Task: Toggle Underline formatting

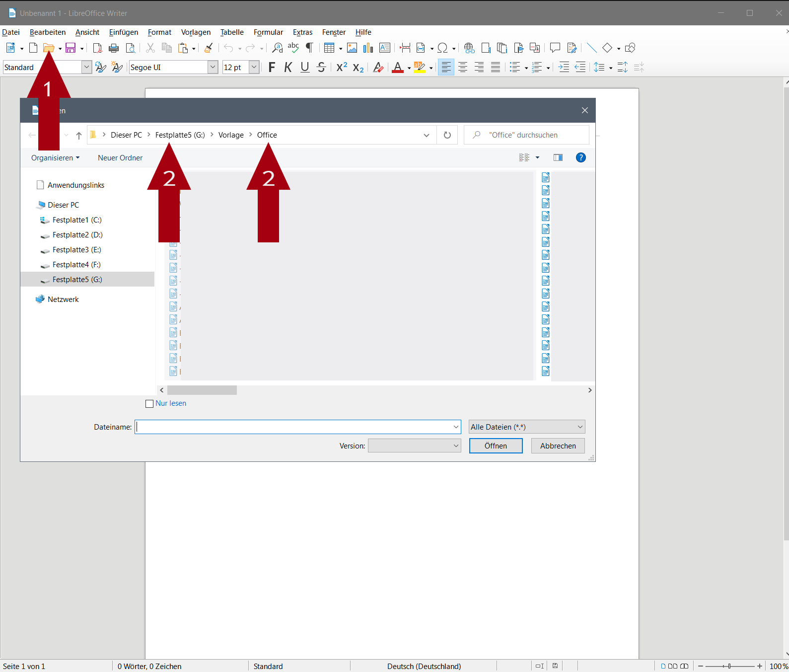Action: coord(305,67)
